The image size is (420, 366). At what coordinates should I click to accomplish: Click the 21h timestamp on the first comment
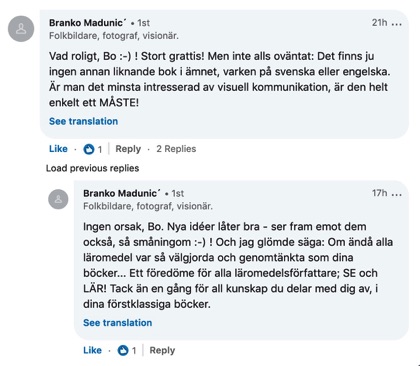click(380, 23)
